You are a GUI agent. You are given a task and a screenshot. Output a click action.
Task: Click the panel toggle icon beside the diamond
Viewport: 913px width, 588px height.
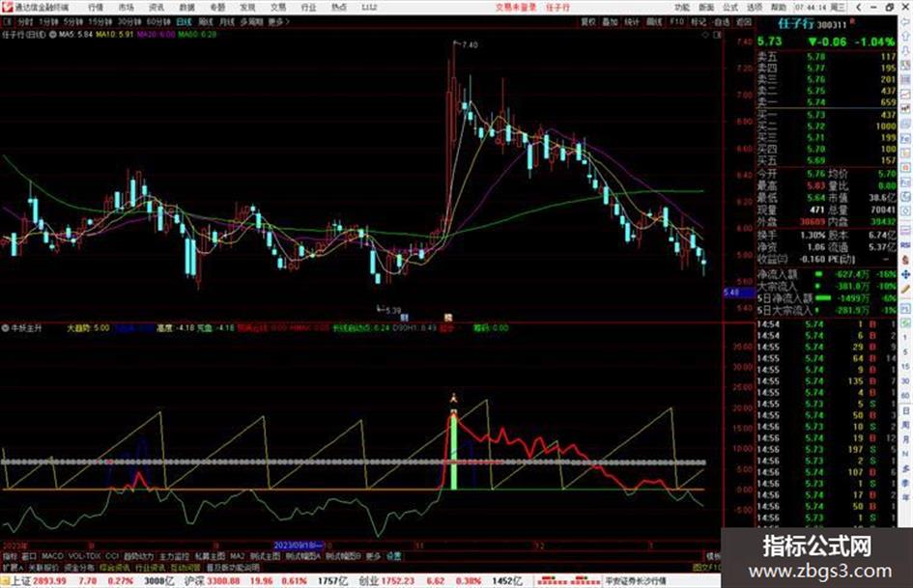coord(717,35)
